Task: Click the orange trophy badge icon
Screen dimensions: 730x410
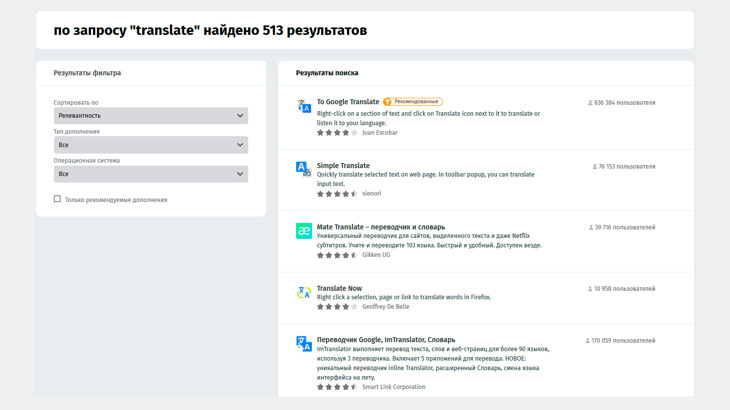Action: click(387, 101)
